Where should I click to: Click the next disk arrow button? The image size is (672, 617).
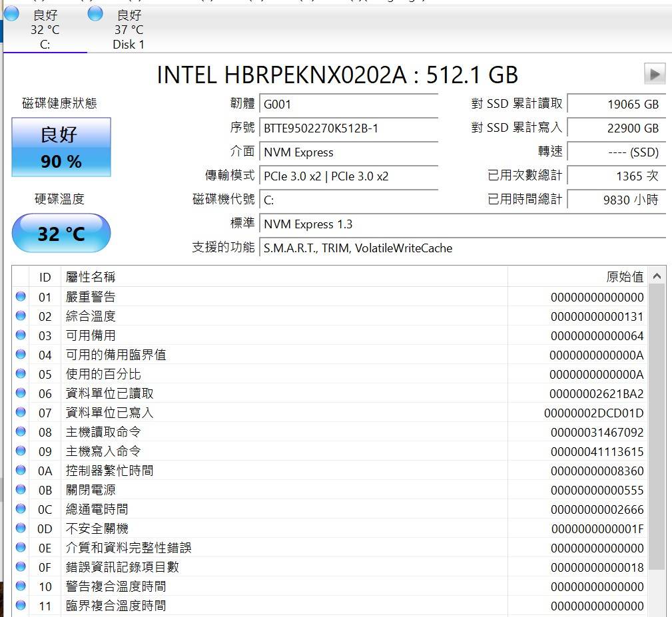pyautogui.click(x=655, y=74)
